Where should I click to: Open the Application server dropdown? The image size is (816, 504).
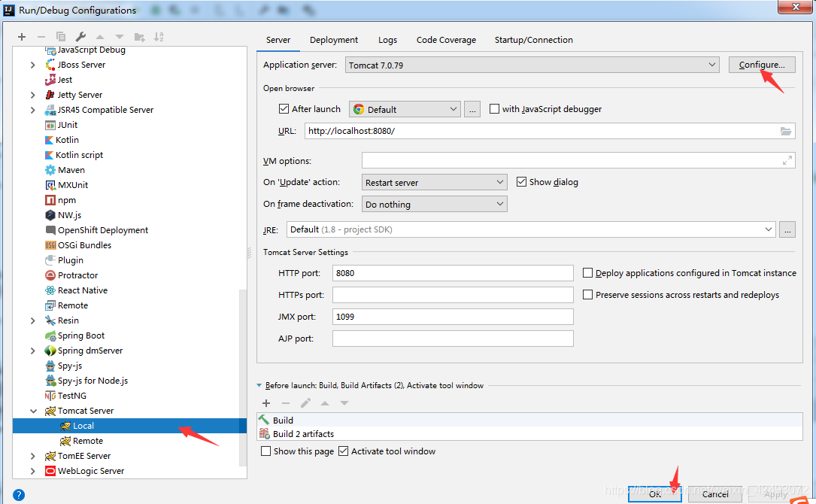pyautogui.click(x=532, y=65)
